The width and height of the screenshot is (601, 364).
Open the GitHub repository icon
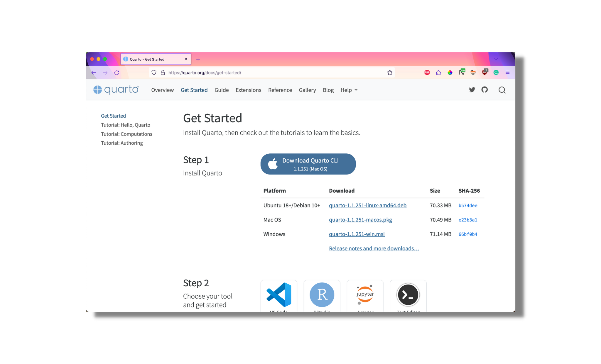[x=484, y=90]
